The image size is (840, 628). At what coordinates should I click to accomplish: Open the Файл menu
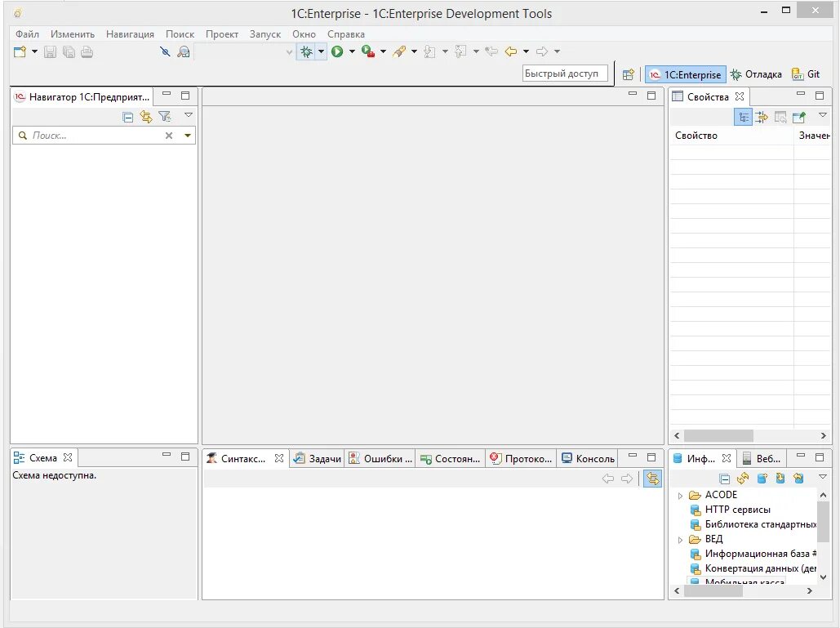point(27,34)
